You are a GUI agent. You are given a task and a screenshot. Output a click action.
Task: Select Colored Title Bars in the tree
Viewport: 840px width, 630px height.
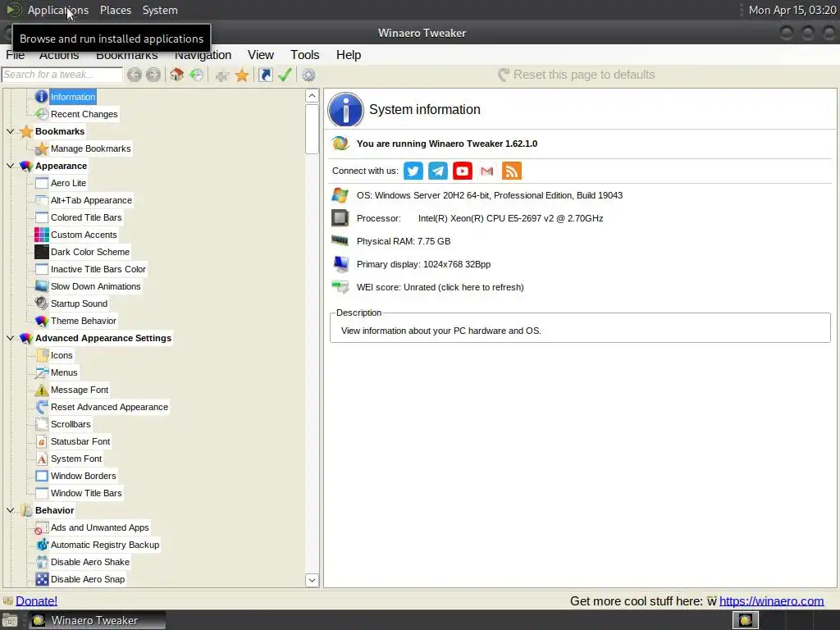tap(86, 217)
